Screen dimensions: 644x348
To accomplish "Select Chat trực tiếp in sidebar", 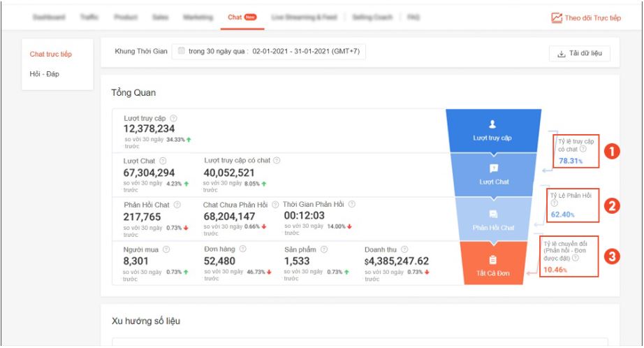I will 50,54.
